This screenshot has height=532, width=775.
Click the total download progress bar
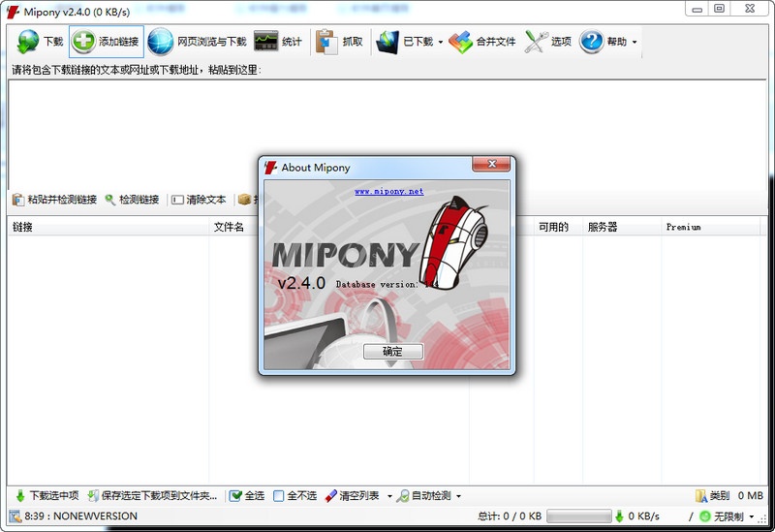578,516
